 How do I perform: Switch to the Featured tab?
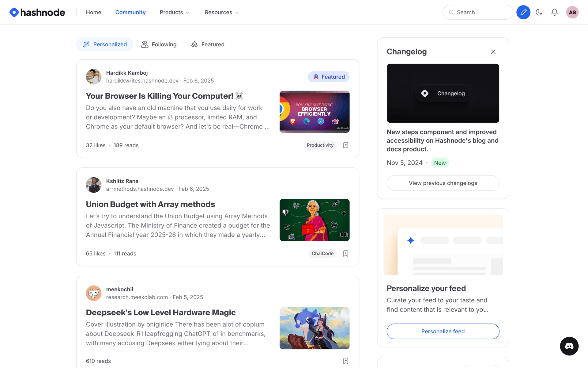[x=208, y=44]
